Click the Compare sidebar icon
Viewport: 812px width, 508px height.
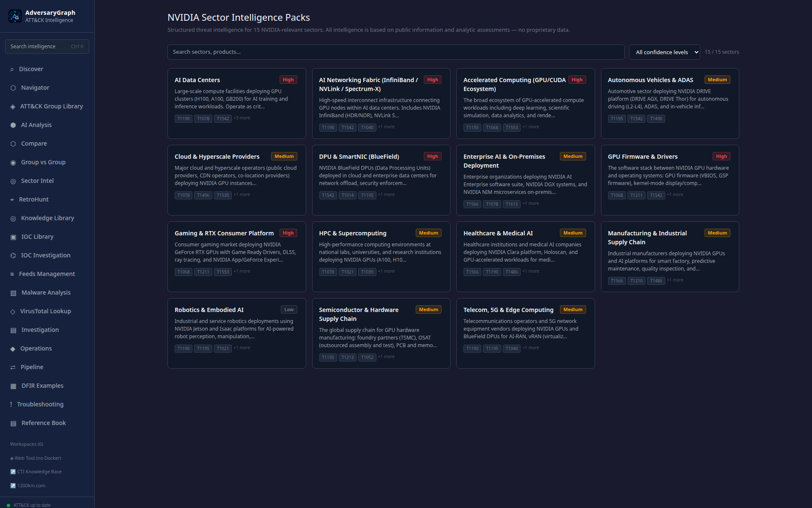13,144
